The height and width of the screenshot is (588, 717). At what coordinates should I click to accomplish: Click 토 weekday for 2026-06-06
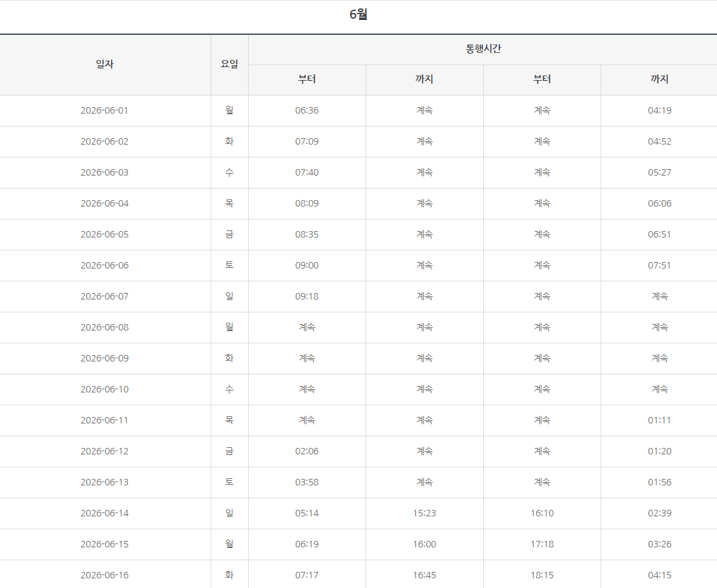tap(229, 265)
